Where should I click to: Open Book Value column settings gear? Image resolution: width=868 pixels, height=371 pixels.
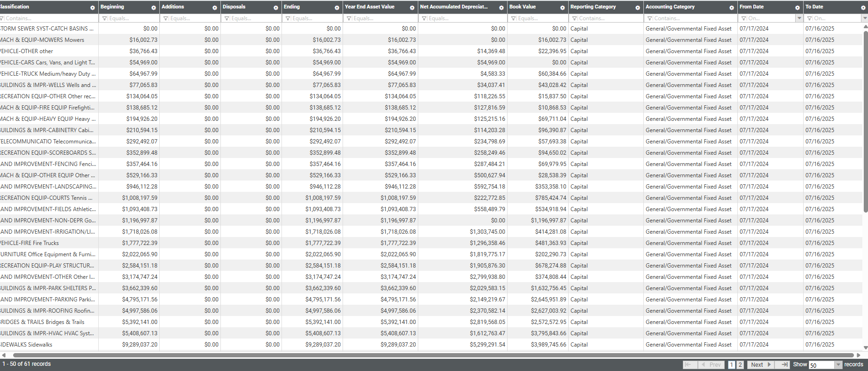(563, 8)
